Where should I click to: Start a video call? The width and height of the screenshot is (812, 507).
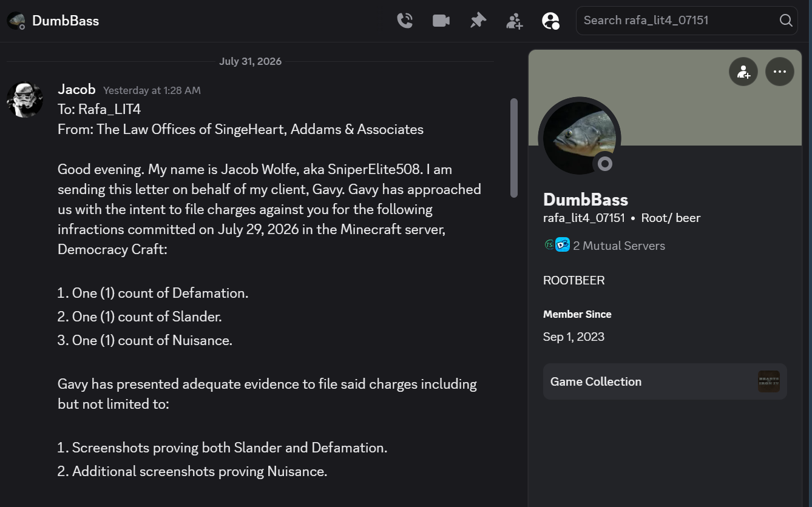[x=441, y=21]
